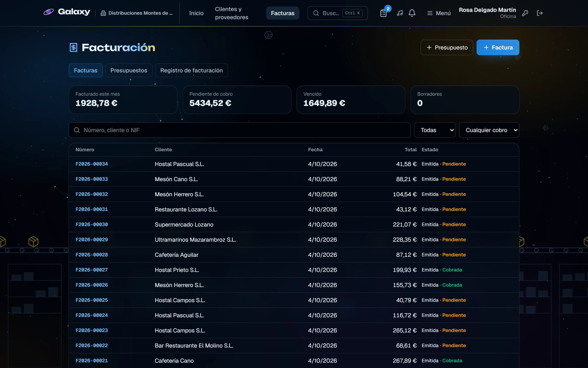The image size is (588, 368).
Task: Click Bar Restaurante El Molino S.L. row
Action: (294, 346)
